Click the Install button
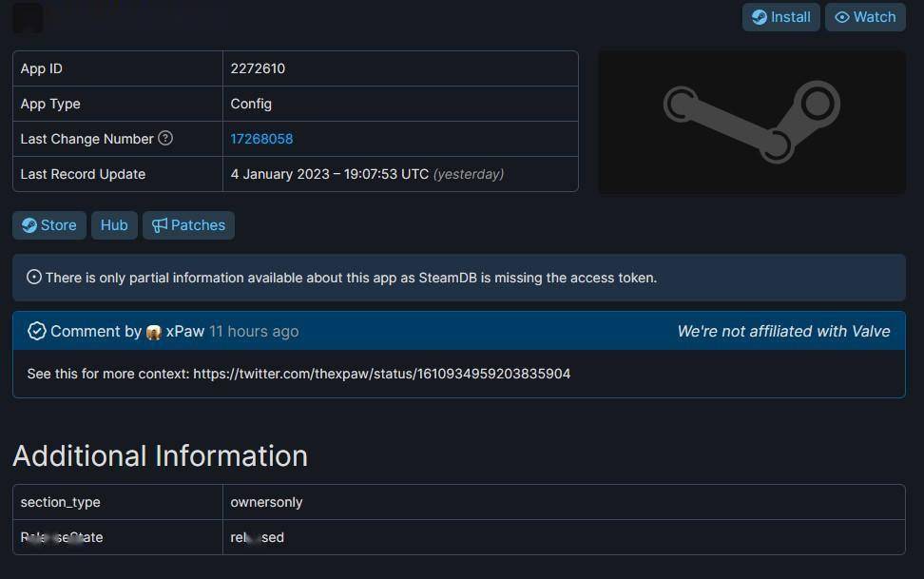Image resolution: width=924 pixels, height=579 pixels. pos(780,17)
